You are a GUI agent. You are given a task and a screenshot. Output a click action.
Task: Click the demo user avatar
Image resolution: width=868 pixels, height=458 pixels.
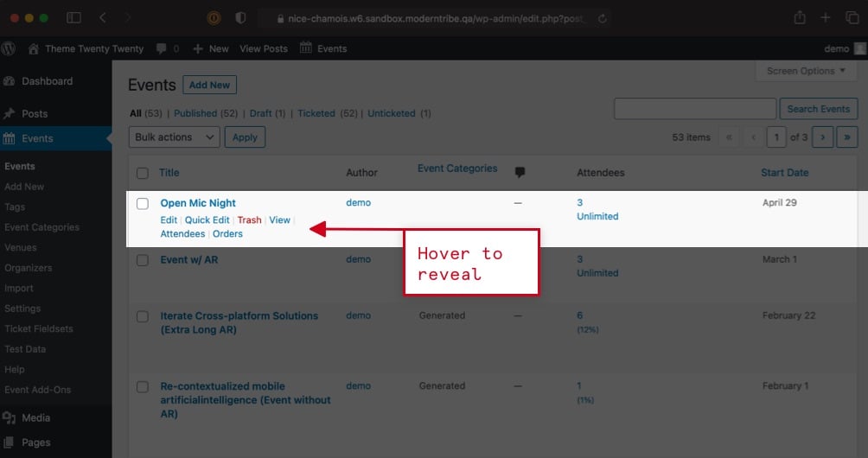tap(859, 48)
